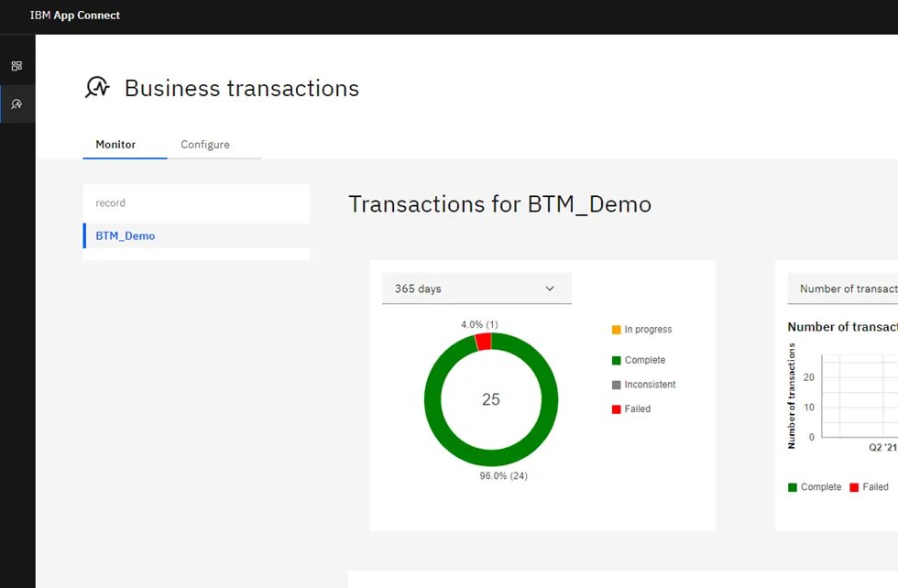The image size is (898, 588).
Task: Click the In progress orange legend swatch
Action: point(616,330)
